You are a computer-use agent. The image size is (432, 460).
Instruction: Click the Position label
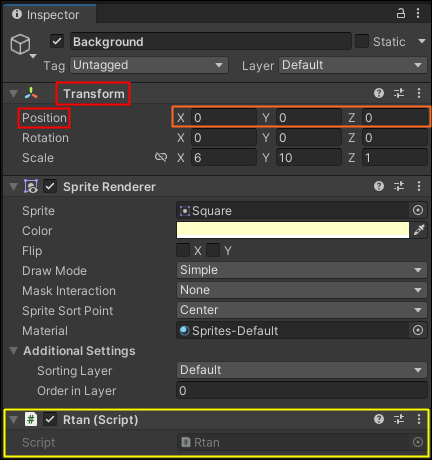pos(44,118)
